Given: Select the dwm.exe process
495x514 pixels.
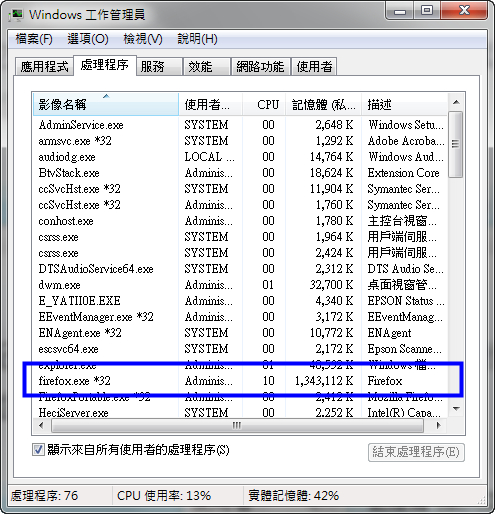Looking at the screenshot, I should 240,285.
